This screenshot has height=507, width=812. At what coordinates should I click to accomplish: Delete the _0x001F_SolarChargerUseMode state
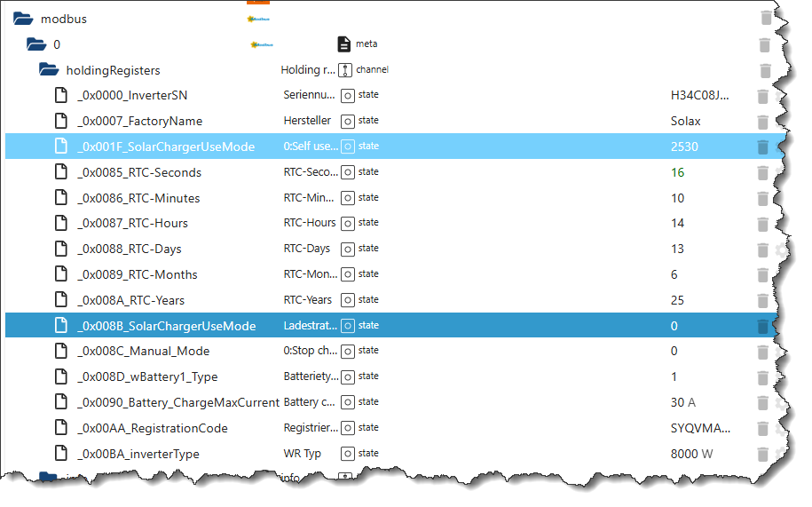click(x=762, y=147)
